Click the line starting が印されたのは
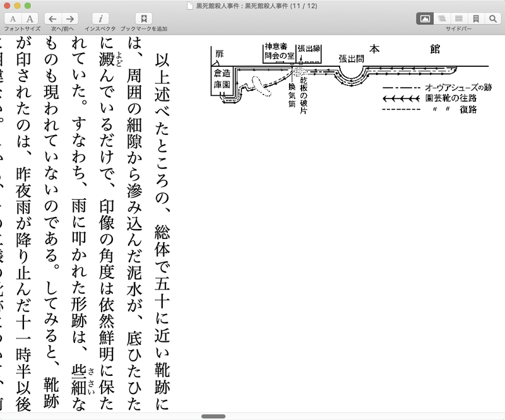Viewport: 505px width, 420px height. pyautogui.click(x=24, y=224)
